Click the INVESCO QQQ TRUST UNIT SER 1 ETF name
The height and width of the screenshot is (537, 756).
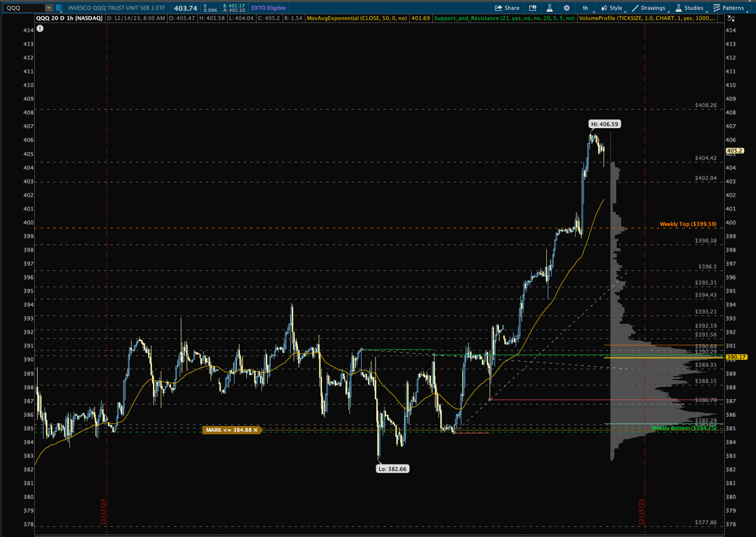(118, 8)
